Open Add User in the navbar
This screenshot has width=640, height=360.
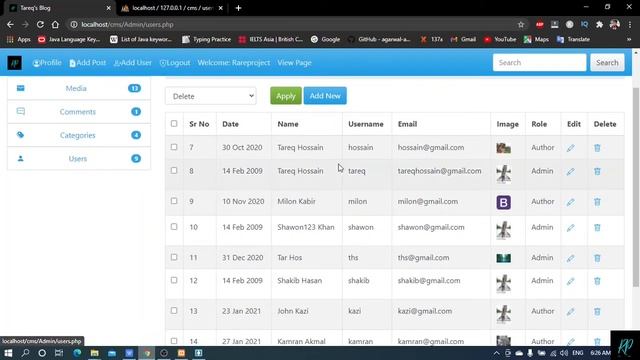[x=133, y=63]
